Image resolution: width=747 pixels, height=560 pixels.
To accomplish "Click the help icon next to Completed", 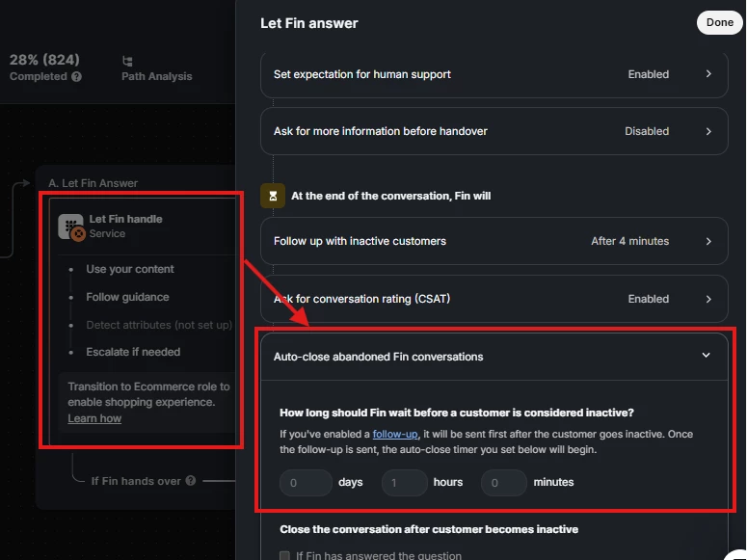I will point(77,76).
